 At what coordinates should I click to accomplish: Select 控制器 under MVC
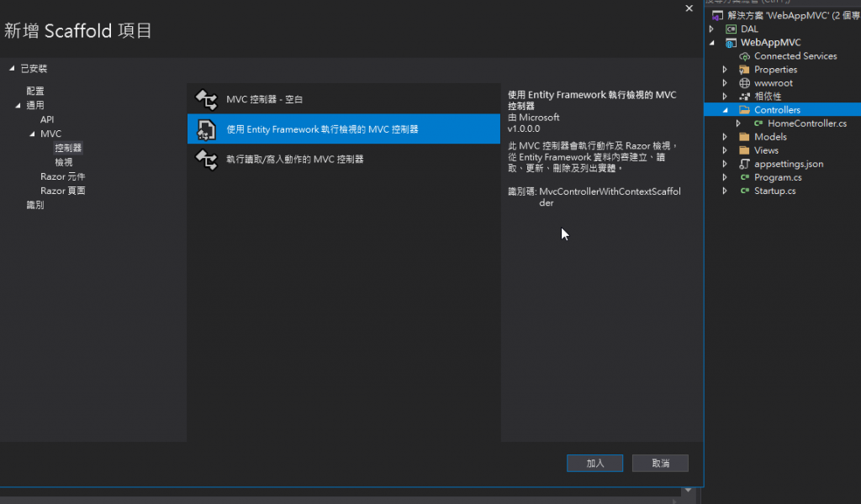(x=68, y=148)
